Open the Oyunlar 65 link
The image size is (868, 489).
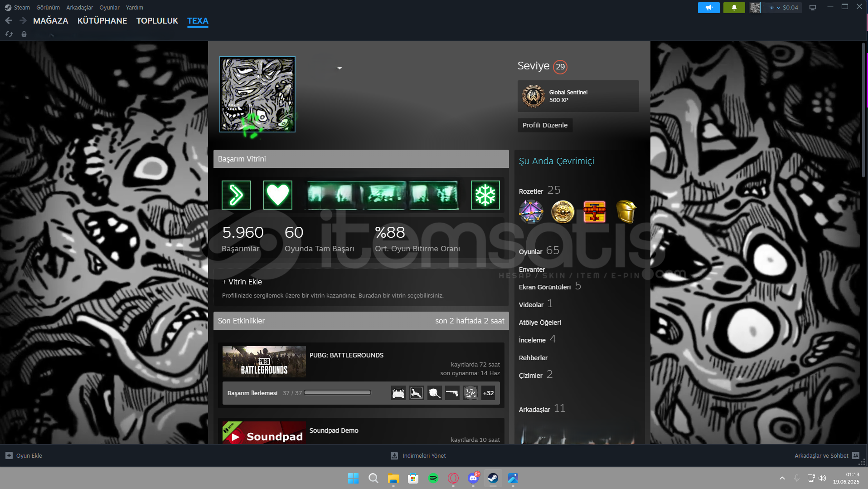(539, 251)
